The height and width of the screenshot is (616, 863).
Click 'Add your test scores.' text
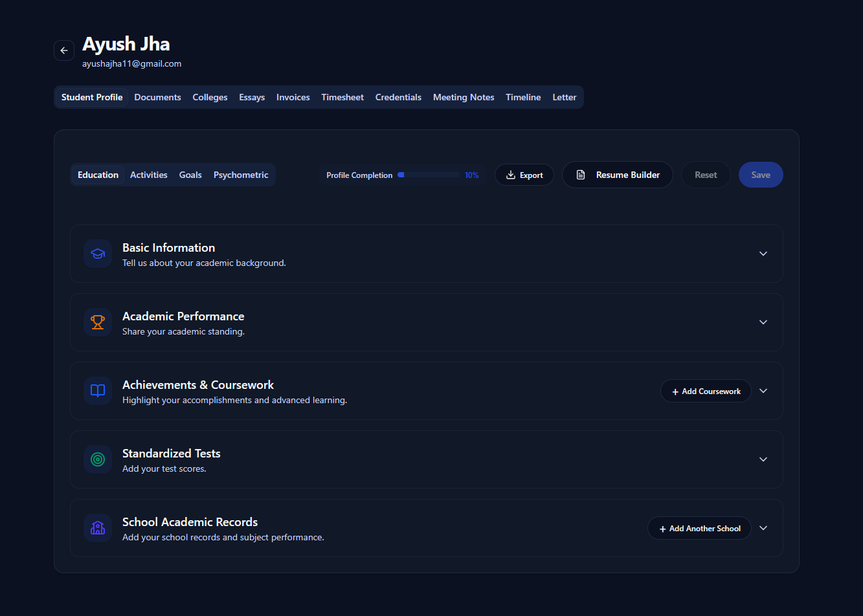(164, 469)
